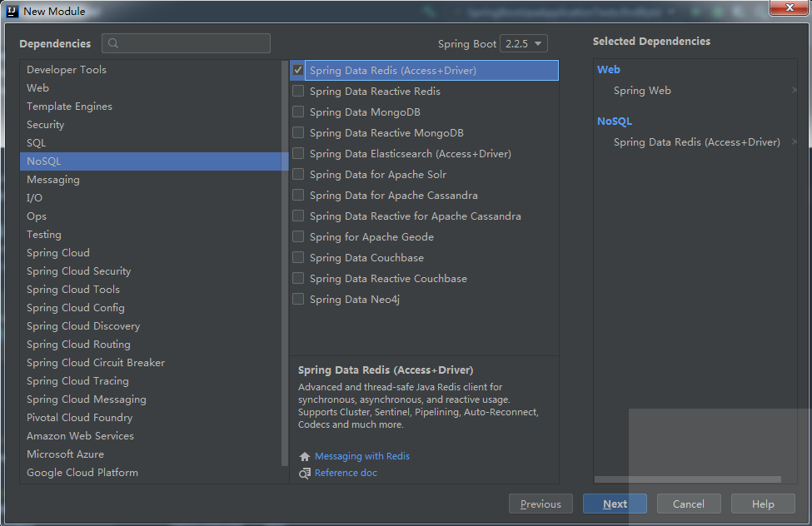Image resolution: width=812 pixels, height=526 pixels.
Task: Choose the Spring Cloud Discovery category
Action: point(83,326)
